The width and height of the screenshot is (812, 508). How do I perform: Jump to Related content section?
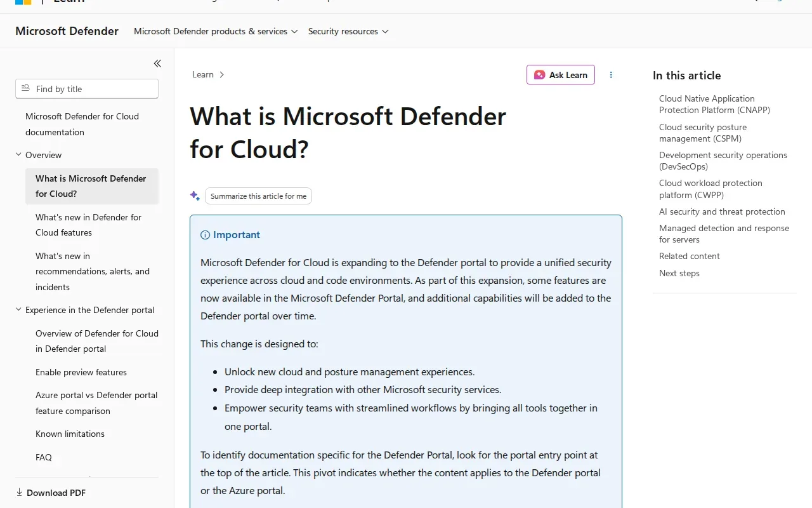(690, 256)
